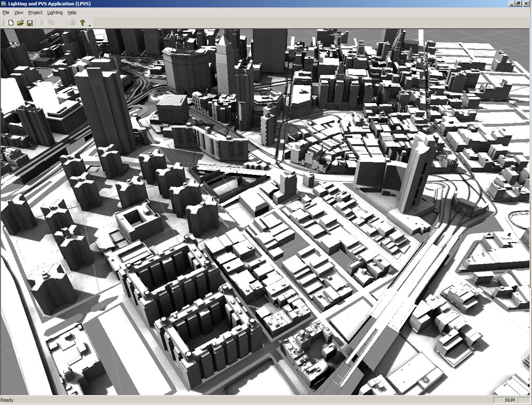Open the View menu
The width and height of the screenshot is (532, 405).
pyautogui.click(x=19, y=12)
